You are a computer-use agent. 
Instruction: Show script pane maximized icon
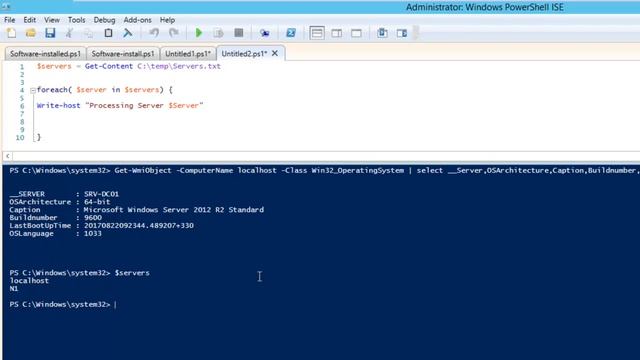coord(356,33)
